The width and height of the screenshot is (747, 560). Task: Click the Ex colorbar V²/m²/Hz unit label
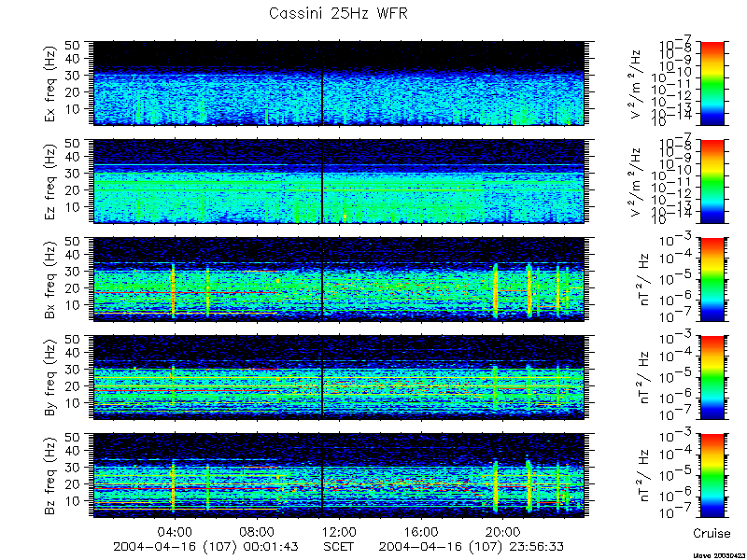click(637, 83)
